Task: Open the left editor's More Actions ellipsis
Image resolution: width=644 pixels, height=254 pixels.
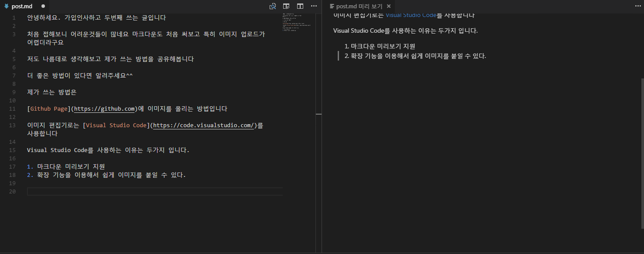Action: (x=314, y=6)
